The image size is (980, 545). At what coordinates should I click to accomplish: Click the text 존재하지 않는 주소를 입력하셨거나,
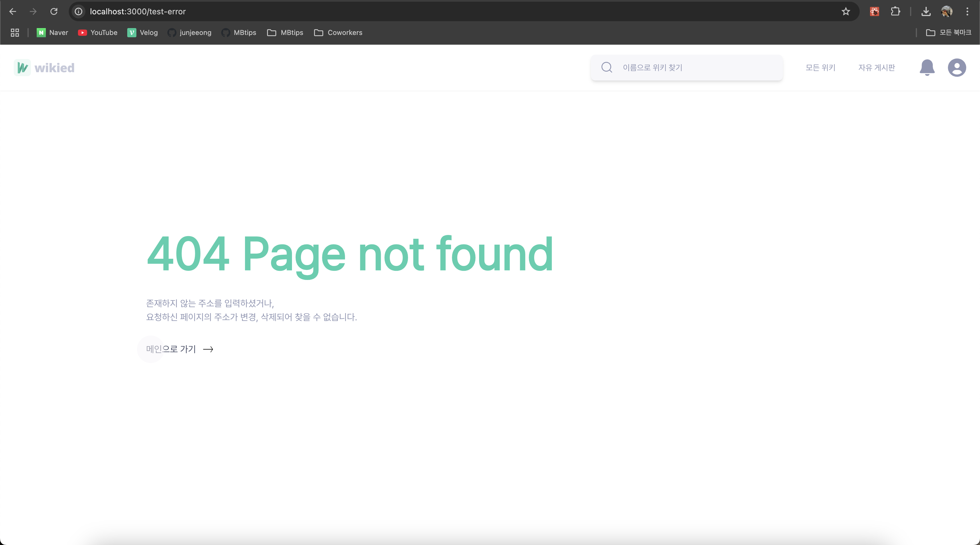pyautogui.click(x=210, y=303)
